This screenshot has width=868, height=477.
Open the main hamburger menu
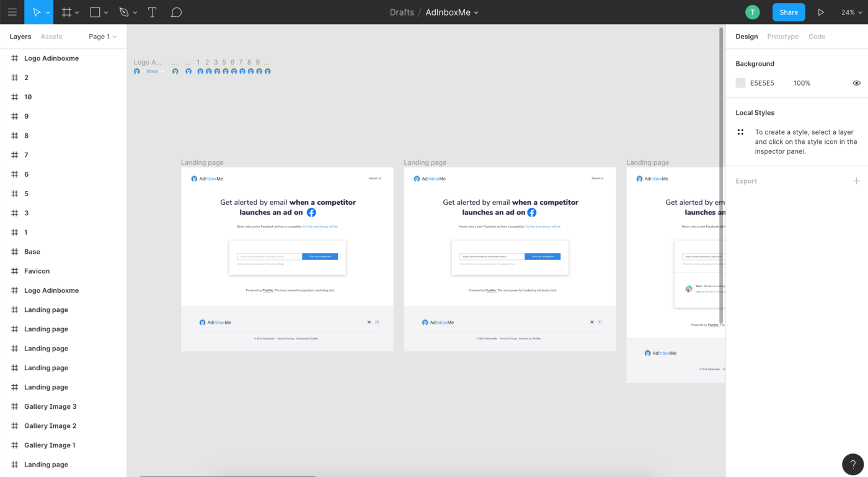[x=12, y=12]
